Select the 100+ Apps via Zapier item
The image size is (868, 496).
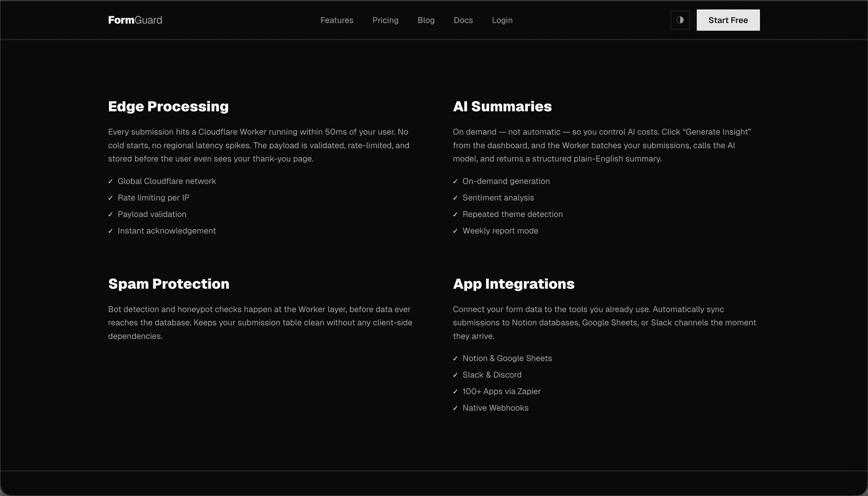[502, 392]
